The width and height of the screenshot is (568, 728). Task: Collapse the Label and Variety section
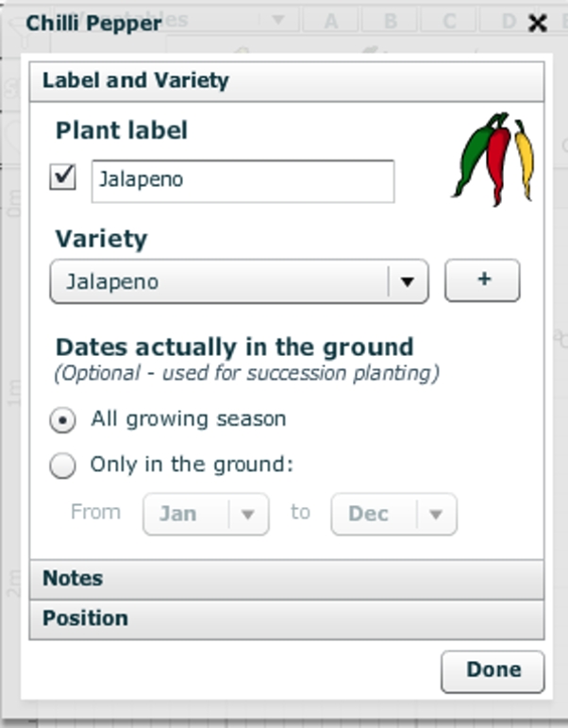(287, 80)
